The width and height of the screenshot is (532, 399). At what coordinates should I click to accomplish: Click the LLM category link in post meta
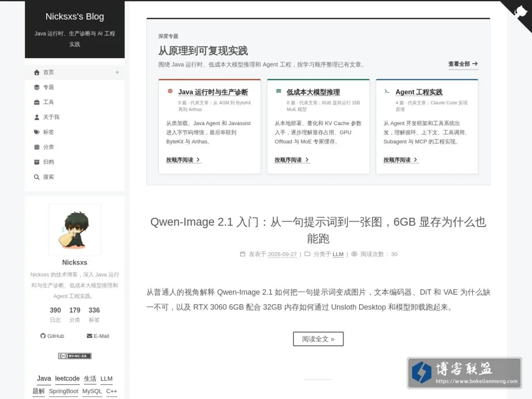pyautogui.click(x=338, y=254)
